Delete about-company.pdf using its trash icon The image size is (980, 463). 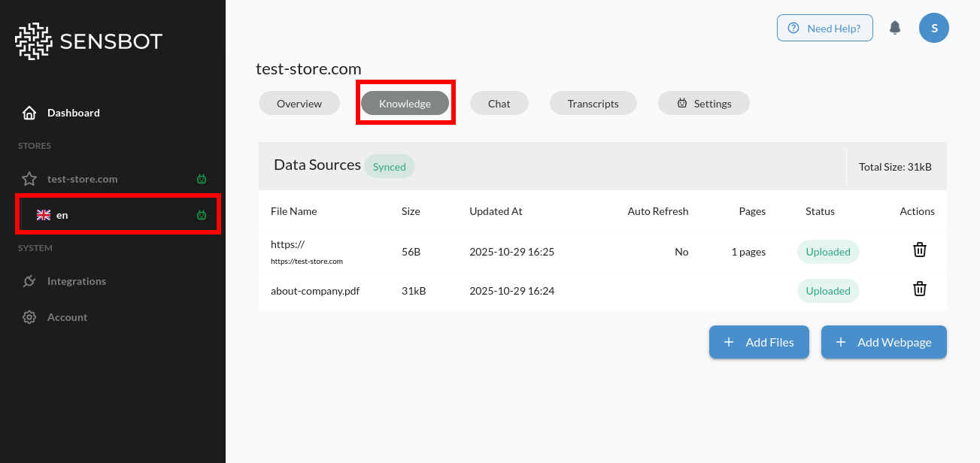click(919, 289)
